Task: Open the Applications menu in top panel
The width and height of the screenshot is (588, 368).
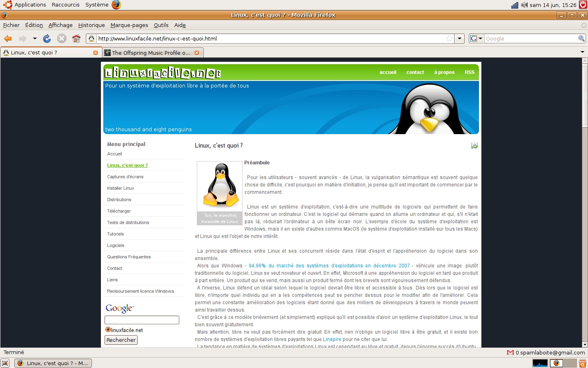Action: (x=24, y=5)
